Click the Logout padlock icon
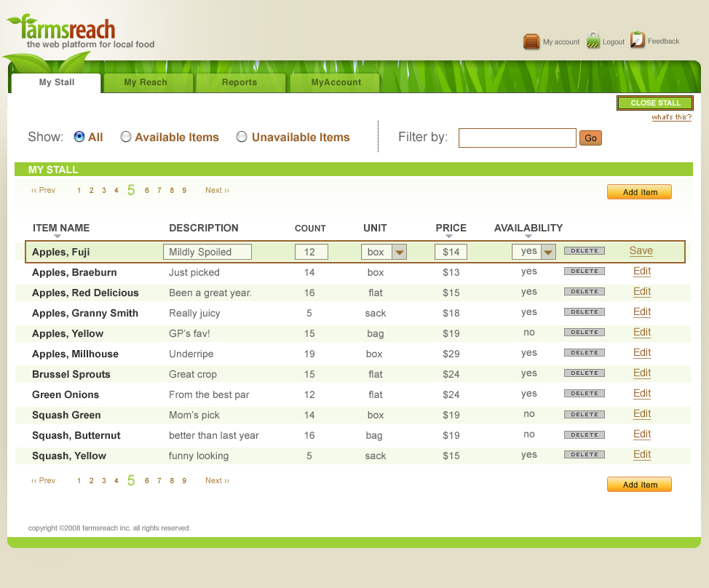Viewport: 709px width, 588px height. pyautogui.click(x=593, y=41)
